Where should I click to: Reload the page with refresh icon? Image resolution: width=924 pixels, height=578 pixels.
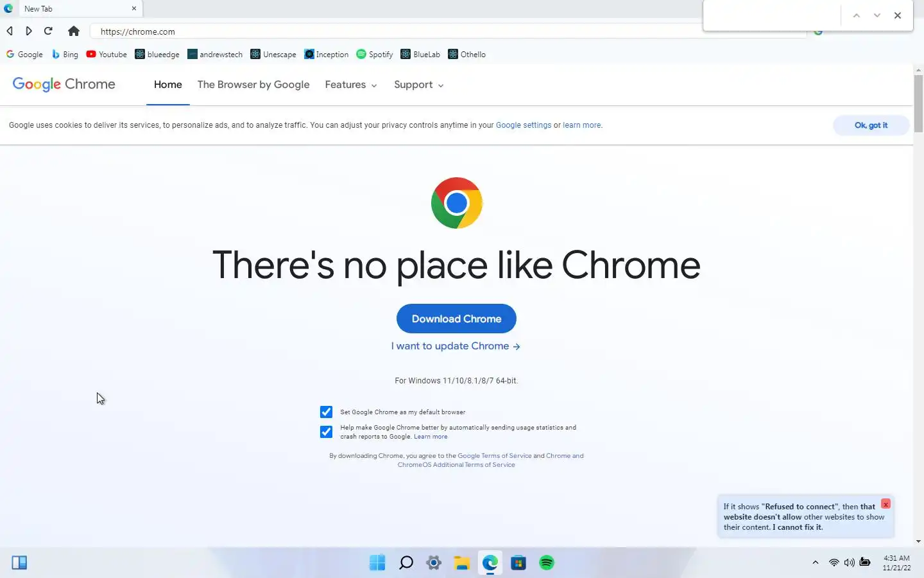48,31
